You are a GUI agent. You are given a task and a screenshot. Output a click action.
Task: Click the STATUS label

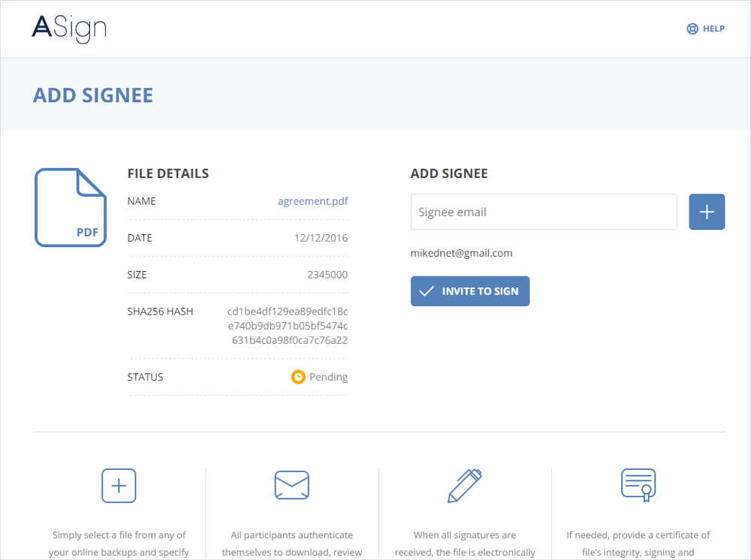tap(145, 377)
